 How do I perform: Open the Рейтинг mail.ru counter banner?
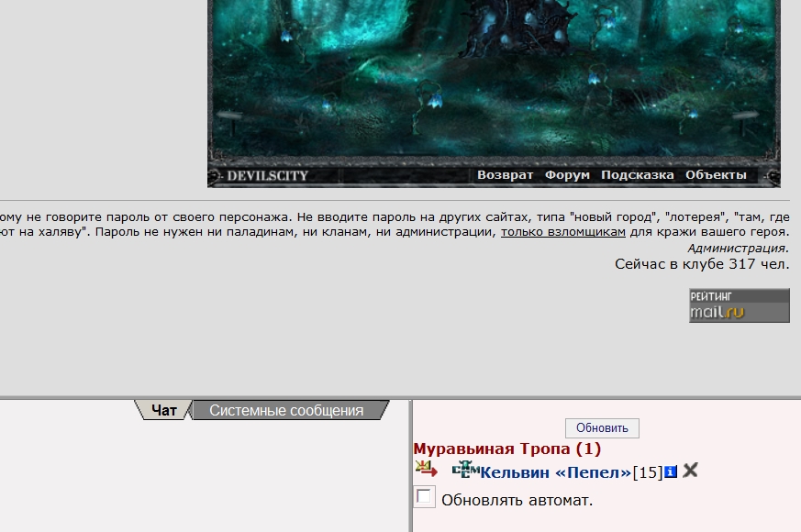click(740, 305)
